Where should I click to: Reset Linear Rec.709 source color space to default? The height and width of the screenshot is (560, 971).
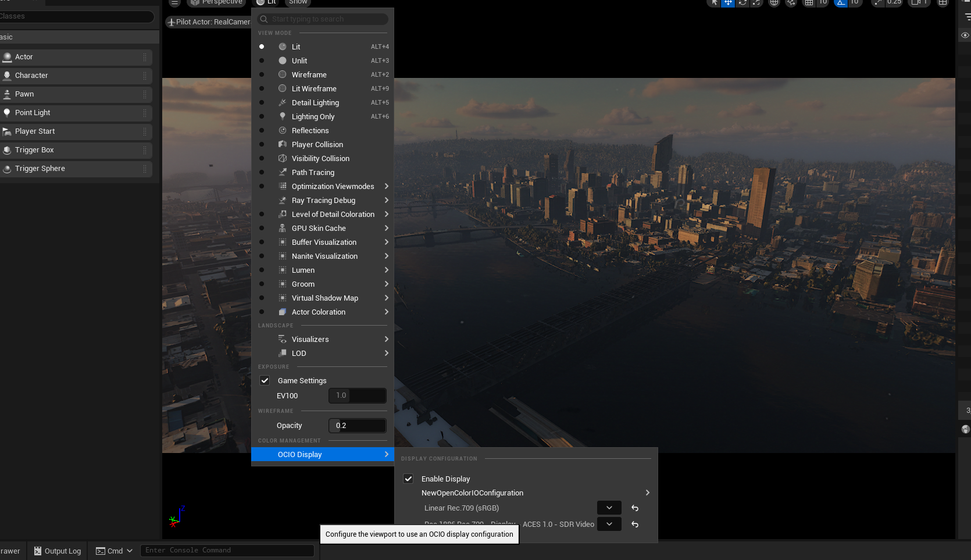[x=635, y=508]
